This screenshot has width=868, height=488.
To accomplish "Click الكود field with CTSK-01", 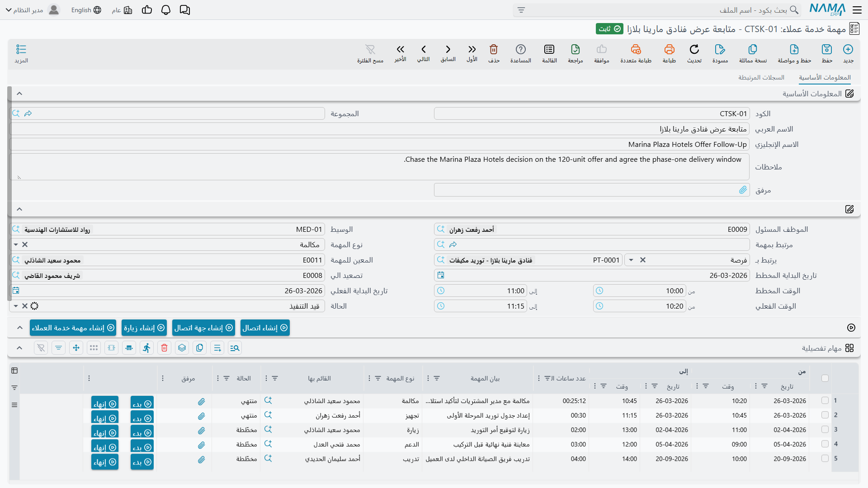I will 591,114.
